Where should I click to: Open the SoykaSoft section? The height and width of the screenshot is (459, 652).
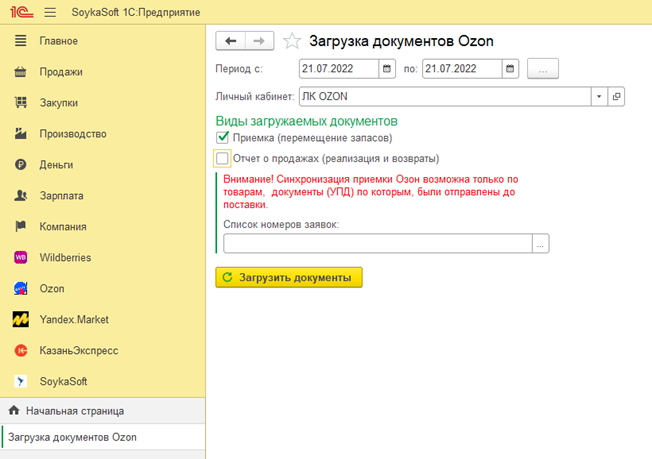tap(64, 381)
